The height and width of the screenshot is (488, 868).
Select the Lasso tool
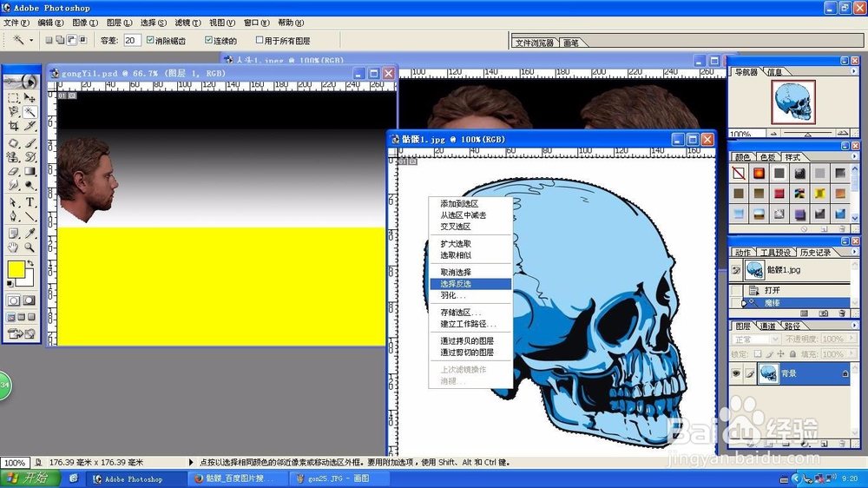14,112
